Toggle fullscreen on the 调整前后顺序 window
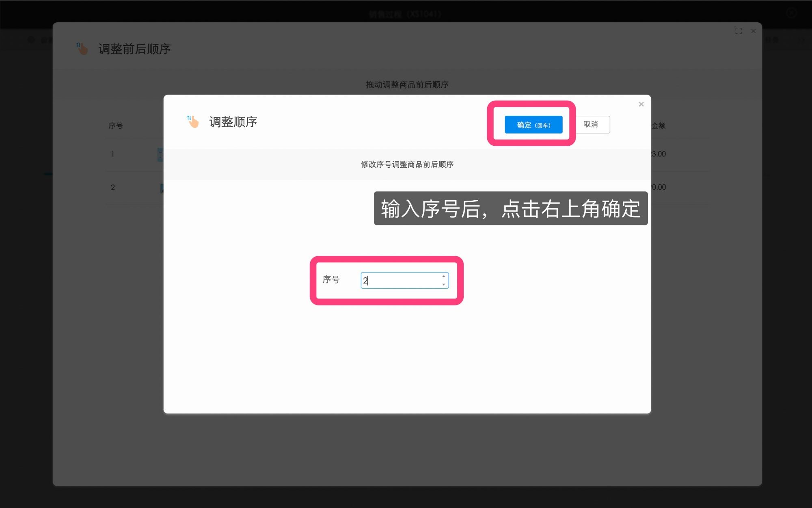812x508 pixels. [x=739, y=31]
